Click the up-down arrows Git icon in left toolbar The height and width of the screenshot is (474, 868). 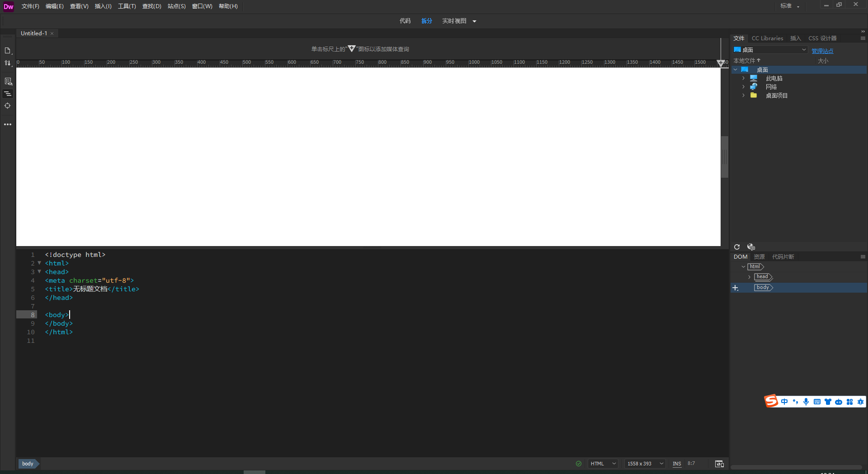point(8,63)
